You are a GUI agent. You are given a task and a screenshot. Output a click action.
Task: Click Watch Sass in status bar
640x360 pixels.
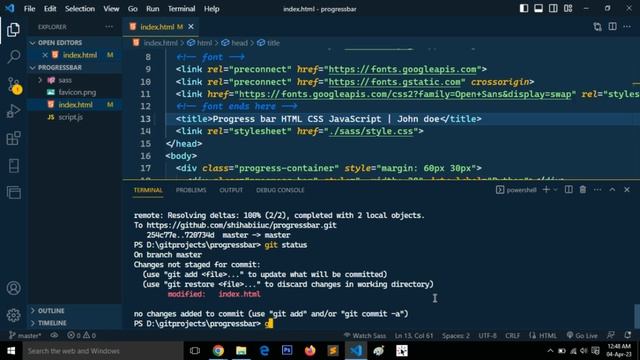click(x=365, y=336)
